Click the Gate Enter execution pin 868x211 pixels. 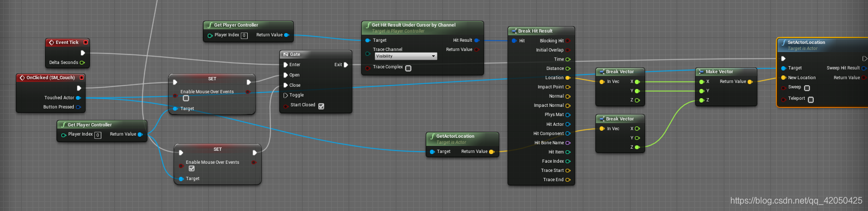[x=286, y=65]
